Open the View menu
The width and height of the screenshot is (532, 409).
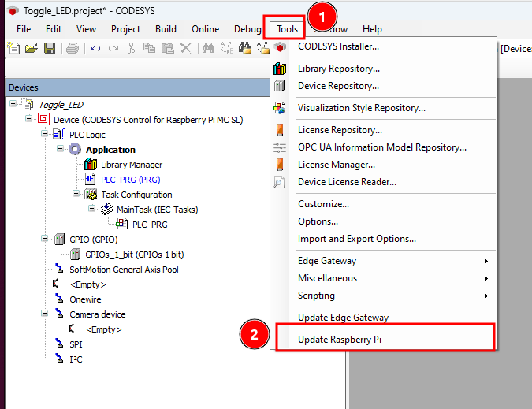click(86, 29)
